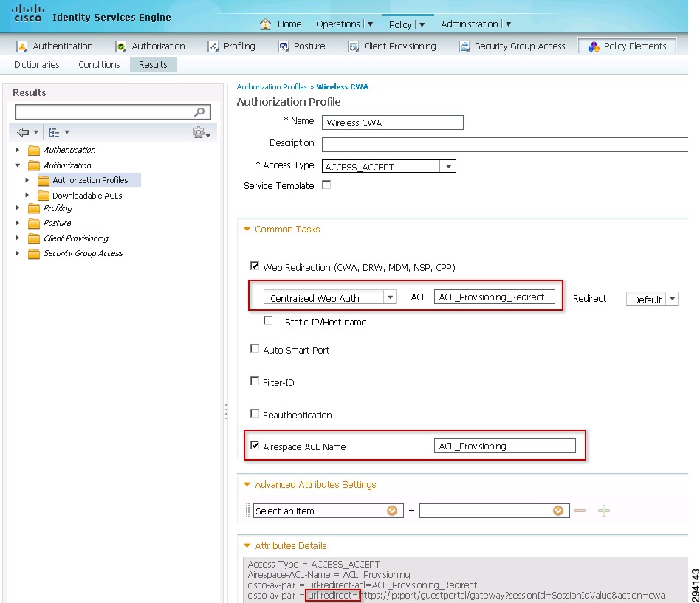Select the Results tab
700x603 pixels.
(x=153, y=65)
